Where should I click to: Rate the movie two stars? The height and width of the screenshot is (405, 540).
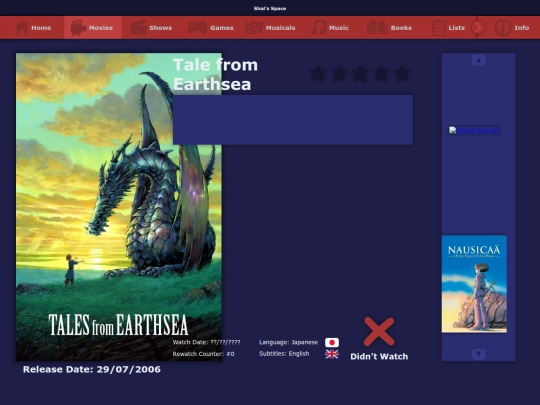339,74
